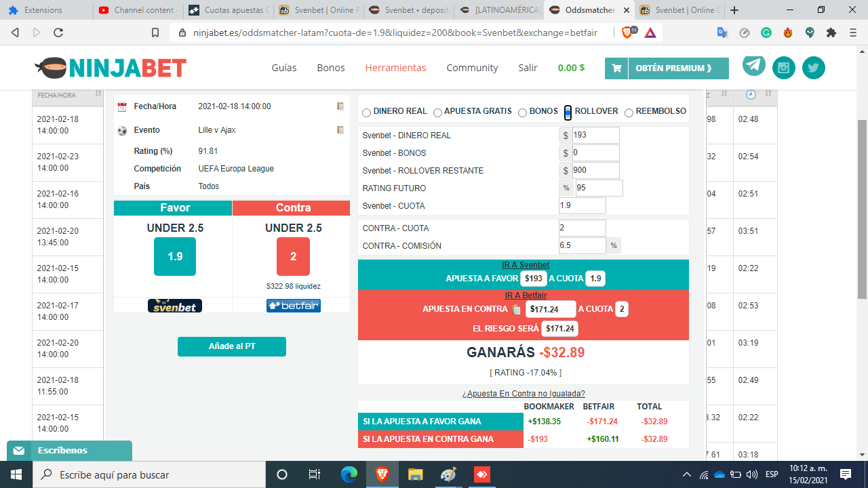Image resolution: width=868 pixels, height=488 pixels.
Task: Click the red 2 Contra odds box
Action: [293, 257]
